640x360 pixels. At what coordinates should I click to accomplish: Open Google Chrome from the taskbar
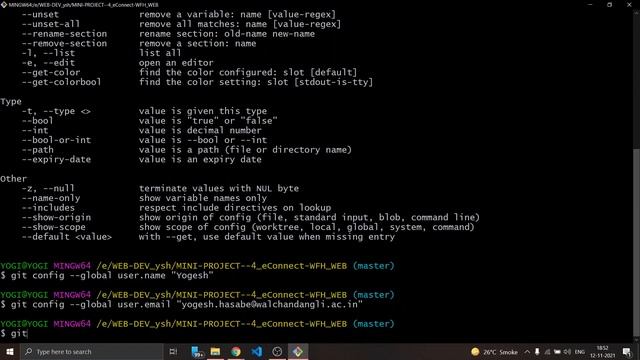coord(236,351)
